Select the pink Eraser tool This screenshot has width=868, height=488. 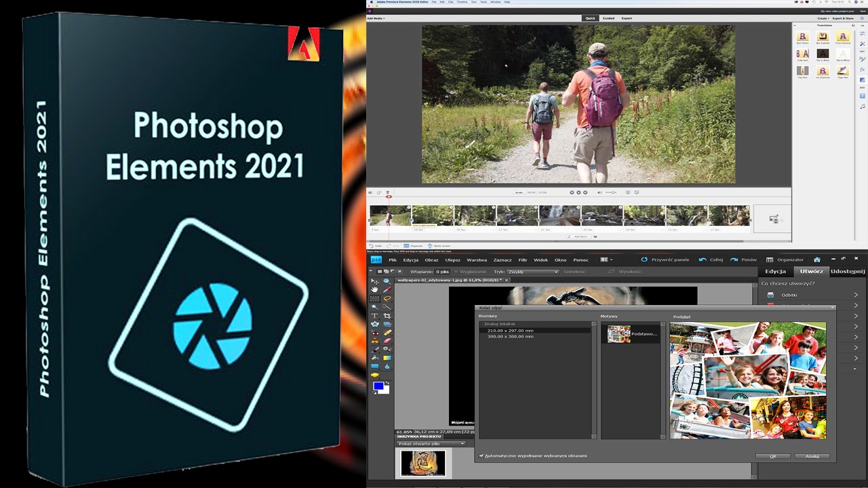(387, 341)
